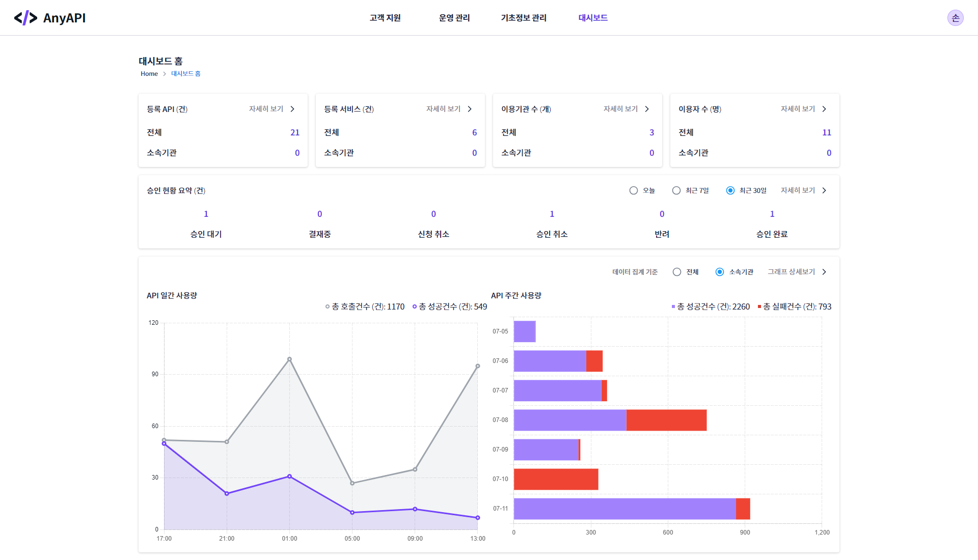The width and height of the screenshot is (978, 560).
Task: Open the profile avatar in the top right
Action: 956,17
